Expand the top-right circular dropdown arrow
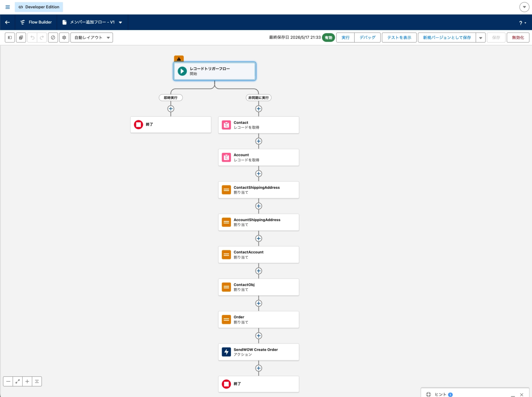 [524, 7]
